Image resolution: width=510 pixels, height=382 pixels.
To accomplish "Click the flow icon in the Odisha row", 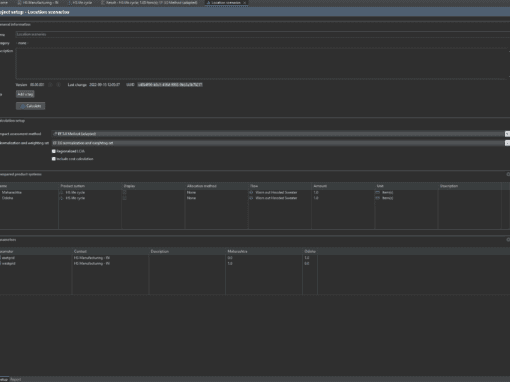I will coord(251,198).
